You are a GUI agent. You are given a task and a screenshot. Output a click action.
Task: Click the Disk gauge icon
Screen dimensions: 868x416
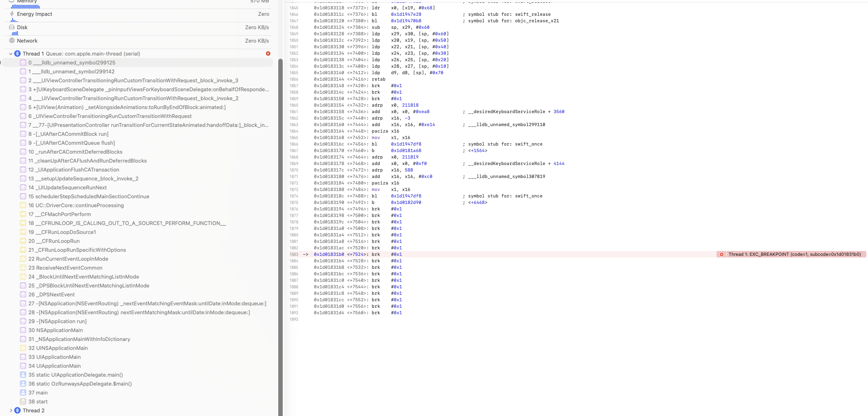pos(12,27)
